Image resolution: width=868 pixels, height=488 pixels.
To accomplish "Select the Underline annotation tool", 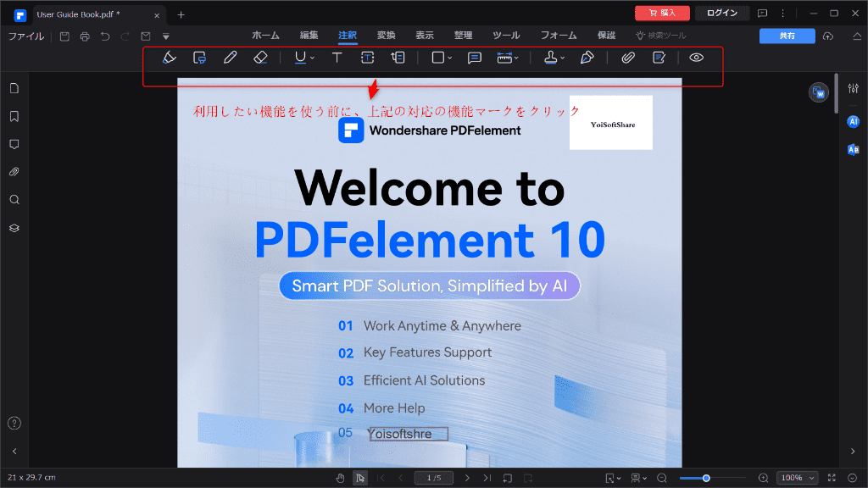I will pyautogui.click(x=300, y=58).
